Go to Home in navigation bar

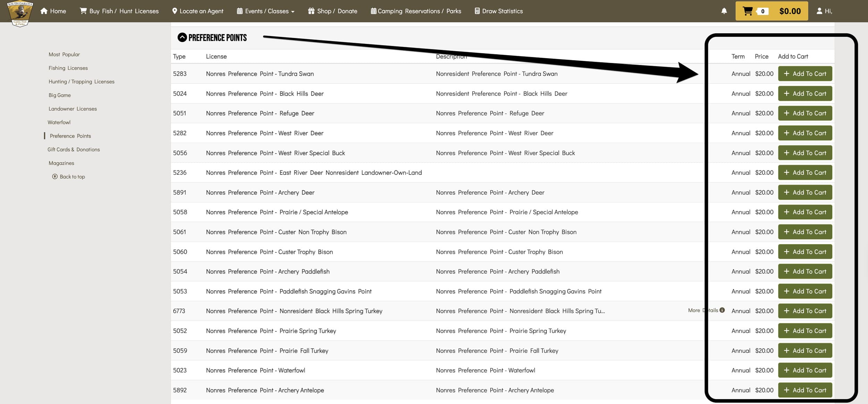tap(53, 11)
